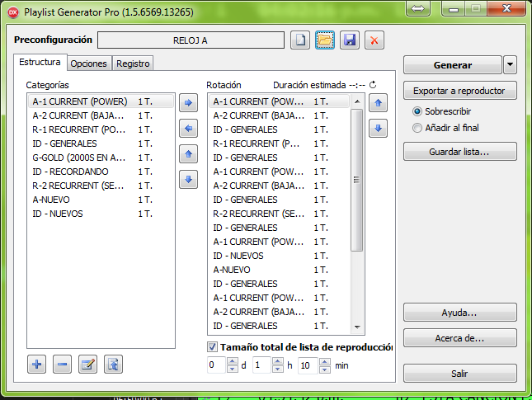Select A-NUEVO in Rotación list

coord(280,270)
